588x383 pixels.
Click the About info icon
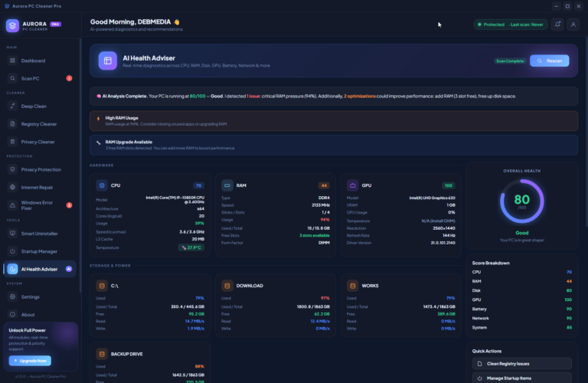click(12, 315)
